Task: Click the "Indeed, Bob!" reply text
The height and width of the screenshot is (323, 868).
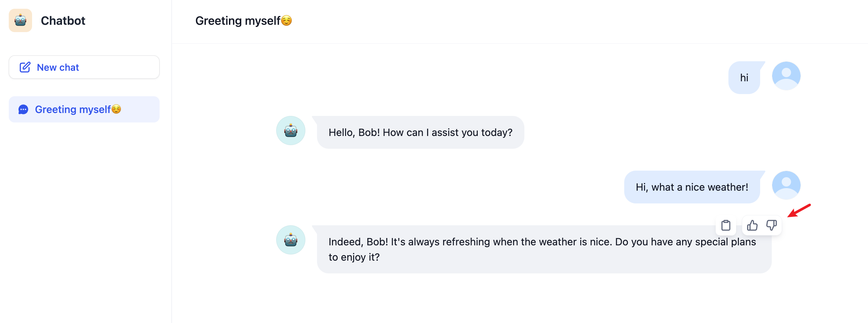Action: click(542, 249)
